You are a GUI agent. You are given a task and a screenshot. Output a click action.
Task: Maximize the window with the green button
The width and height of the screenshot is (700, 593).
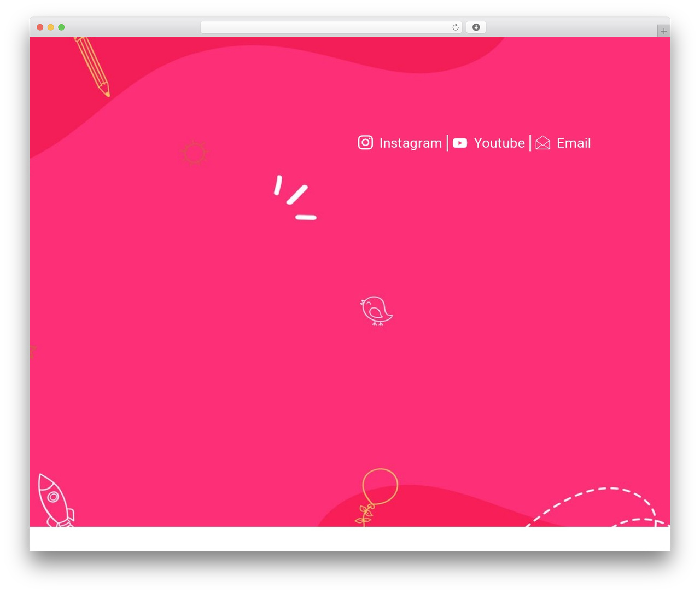point(61,27)
